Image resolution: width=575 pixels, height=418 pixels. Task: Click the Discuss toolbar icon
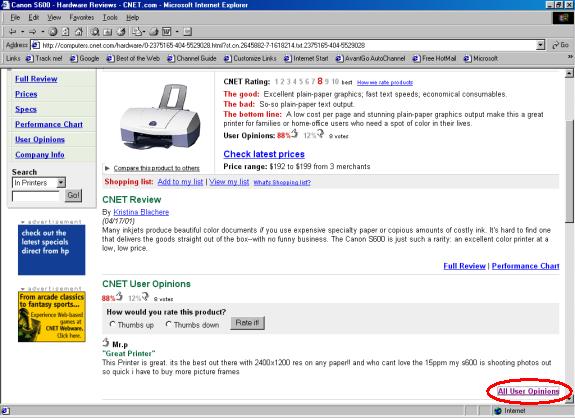[x=187, y=32]
